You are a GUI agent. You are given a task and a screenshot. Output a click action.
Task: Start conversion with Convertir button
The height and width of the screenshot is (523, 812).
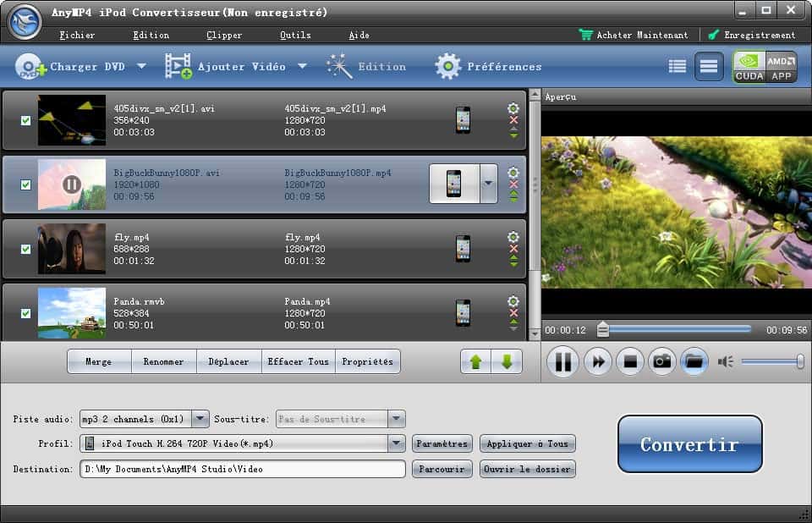pos(690,443)
